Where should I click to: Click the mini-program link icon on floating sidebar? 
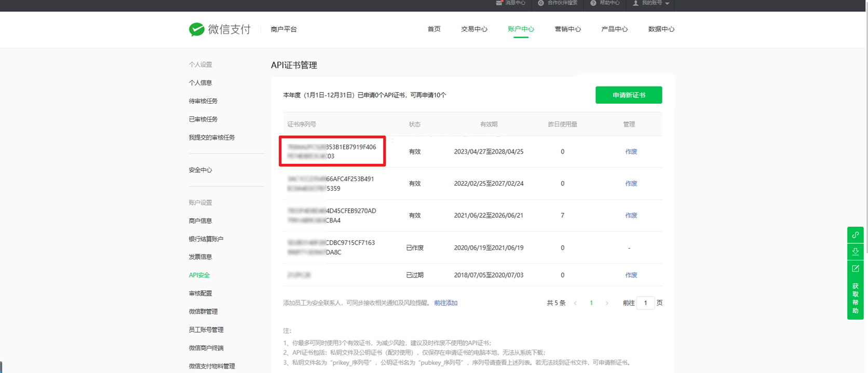(855, 235)
